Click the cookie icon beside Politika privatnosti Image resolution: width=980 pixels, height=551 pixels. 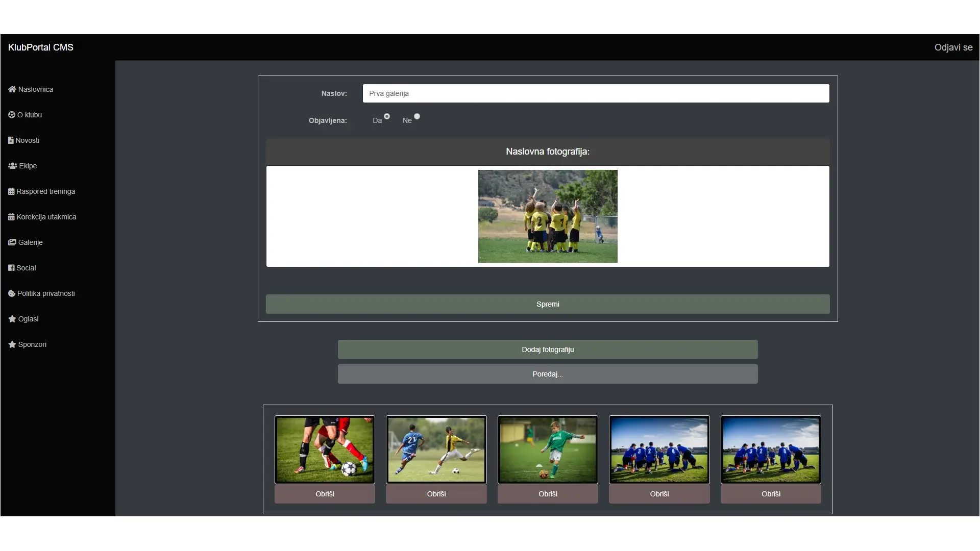[12, 293]
